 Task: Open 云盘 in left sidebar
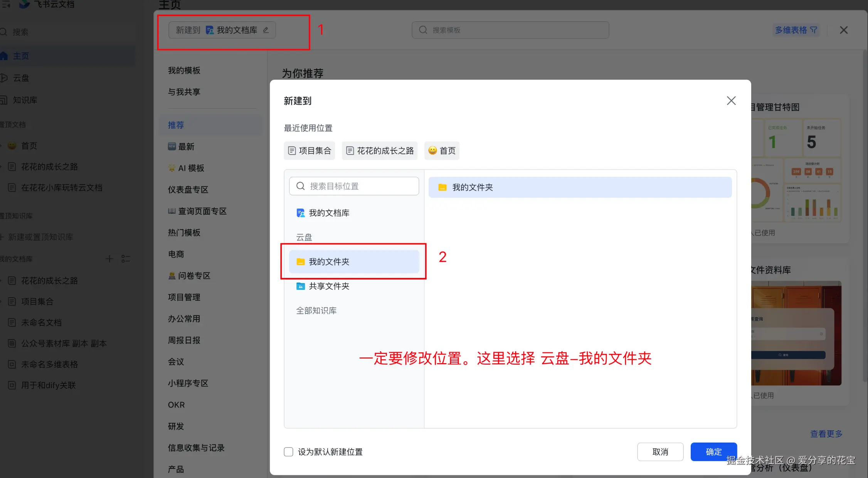point(21,78)
